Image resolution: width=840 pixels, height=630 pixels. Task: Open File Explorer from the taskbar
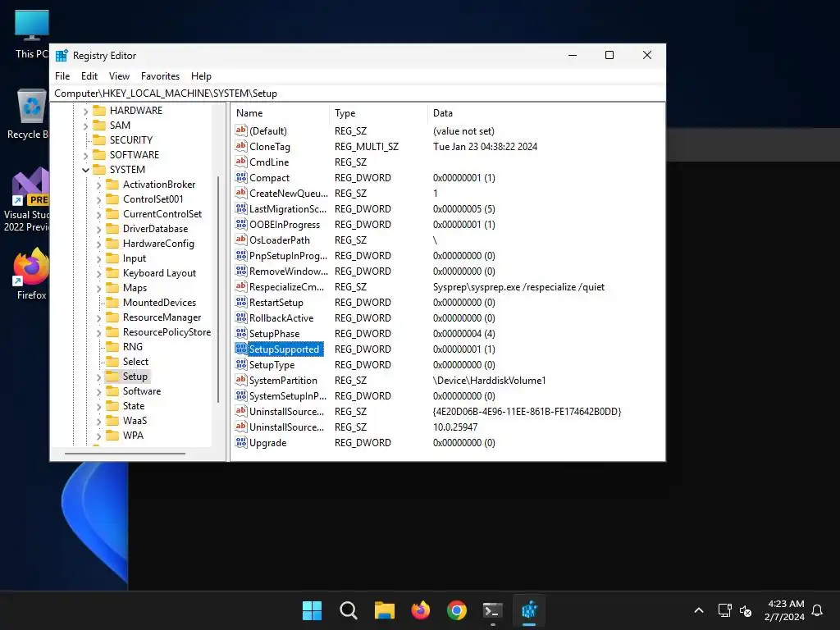click(385, 610)
